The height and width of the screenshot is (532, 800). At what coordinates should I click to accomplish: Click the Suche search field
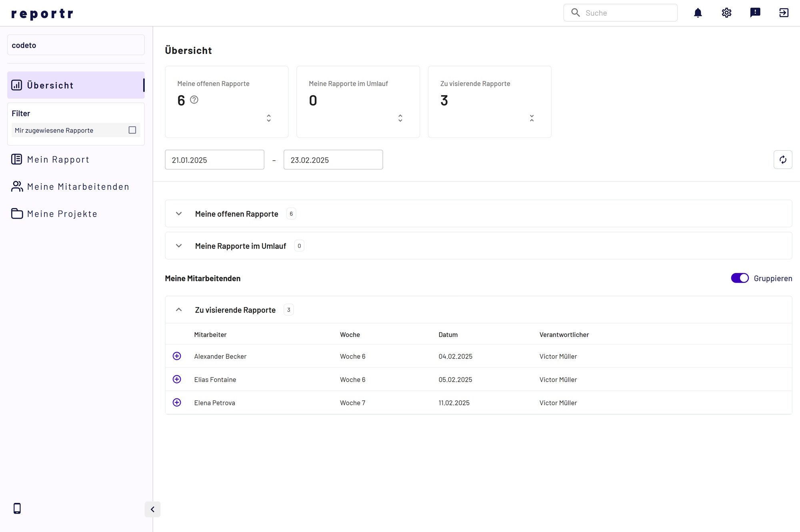(620, 13)
